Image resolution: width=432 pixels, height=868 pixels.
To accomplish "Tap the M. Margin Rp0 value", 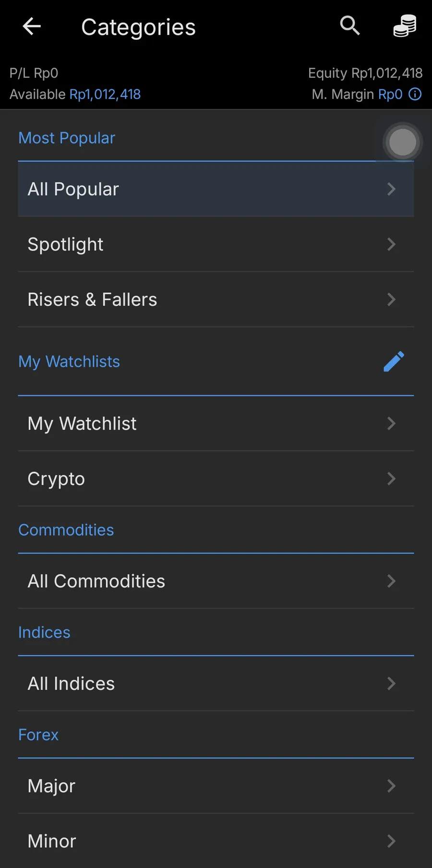I will pyautogui.click(x=390, y=94).
